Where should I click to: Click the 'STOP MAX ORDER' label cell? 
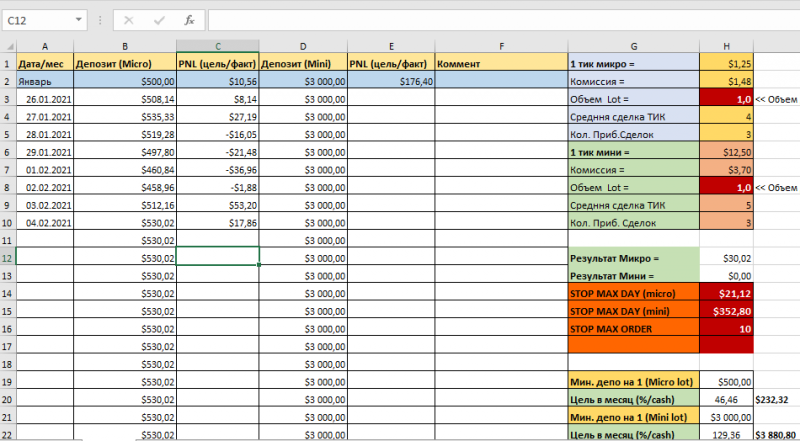(x=634, y=329)
